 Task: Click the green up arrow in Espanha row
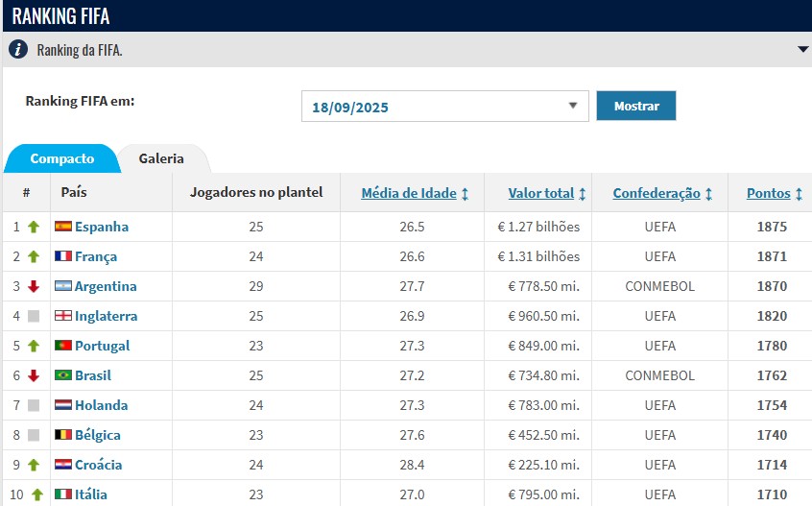coord(34,227)
